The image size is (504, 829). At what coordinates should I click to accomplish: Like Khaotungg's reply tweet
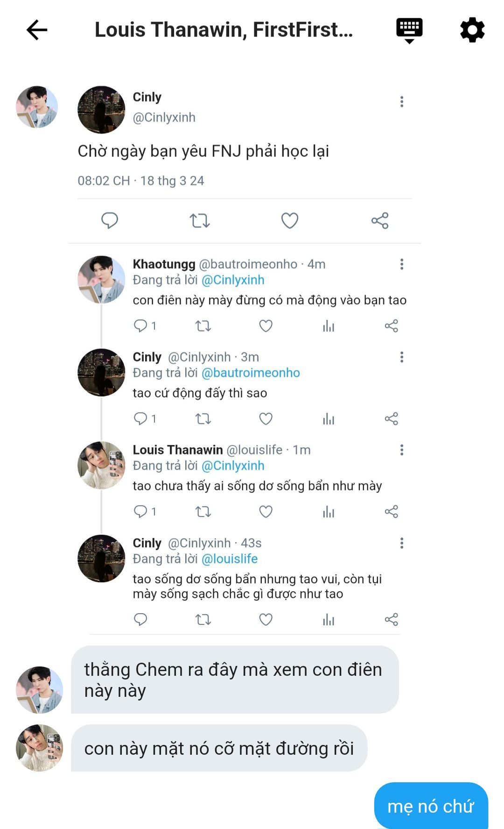[x=266, y=326]
